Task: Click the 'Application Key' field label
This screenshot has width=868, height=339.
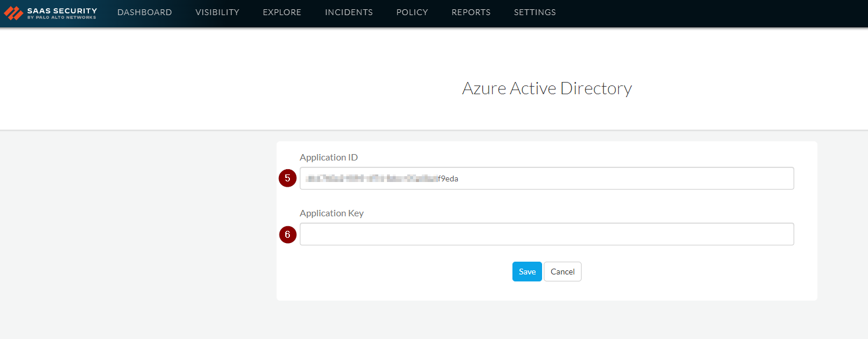Action: pos(331,213)
